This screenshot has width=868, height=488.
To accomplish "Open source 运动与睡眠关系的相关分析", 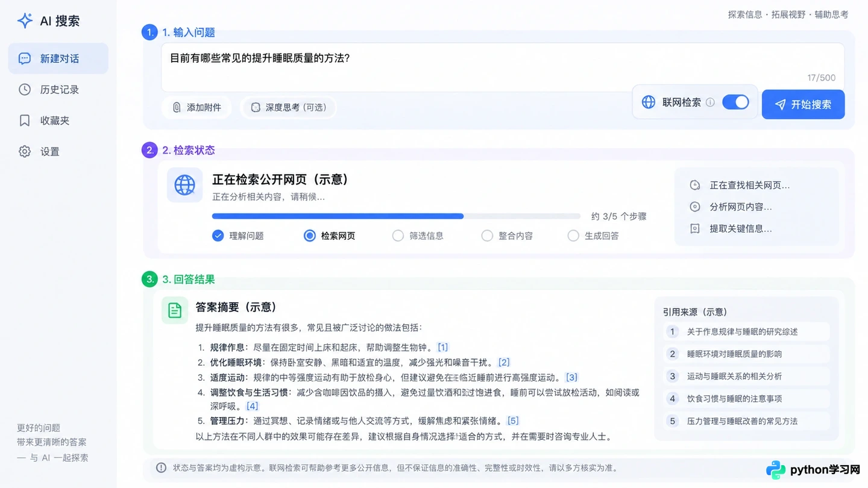I will 746,376.
